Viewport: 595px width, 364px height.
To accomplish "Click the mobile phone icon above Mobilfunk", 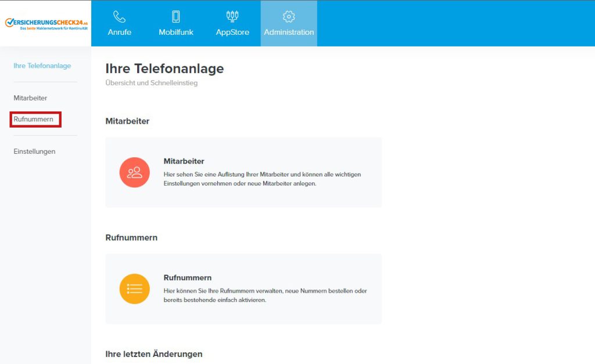I will (175, 17).
